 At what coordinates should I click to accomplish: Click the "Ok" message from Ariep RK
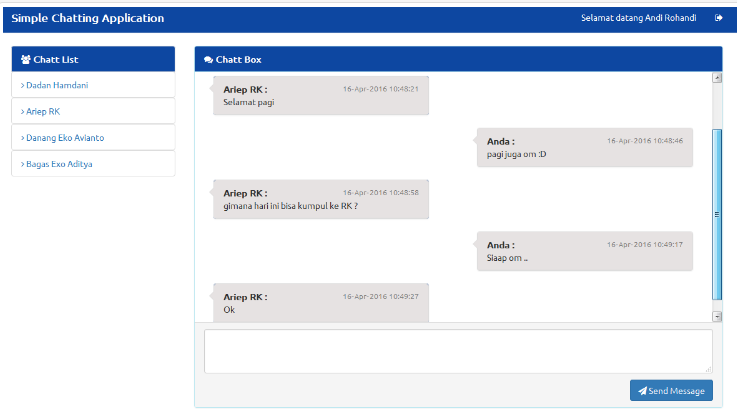point(229,310)
